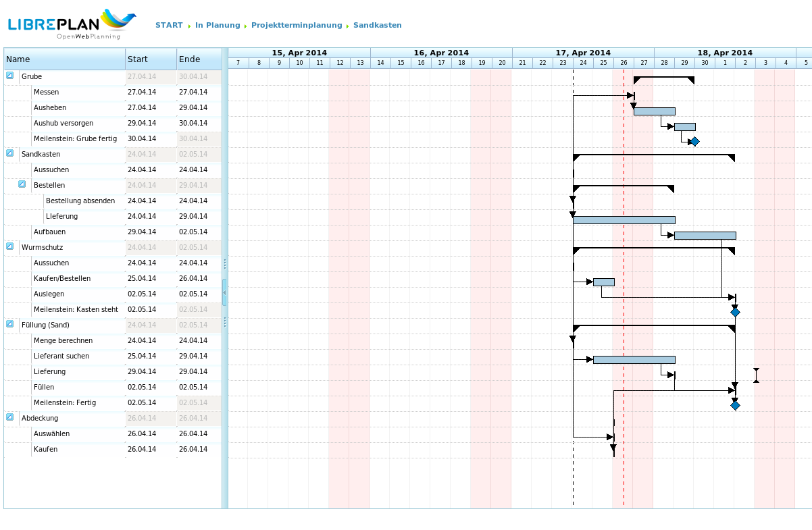Select the Grube fertig milestone diamond

pos(694,142)
